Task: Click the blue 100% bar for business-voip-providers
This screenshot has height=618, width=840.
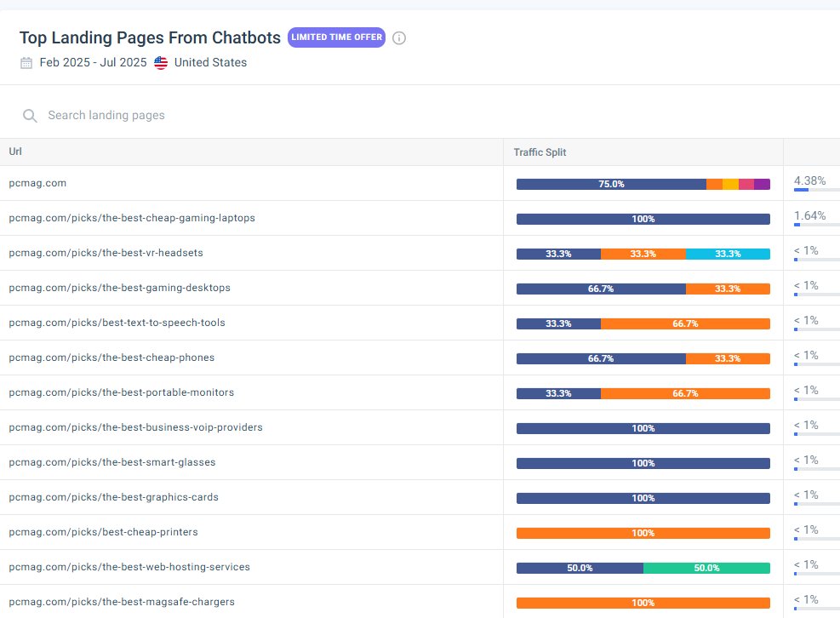Action: [x=643, y=428]
